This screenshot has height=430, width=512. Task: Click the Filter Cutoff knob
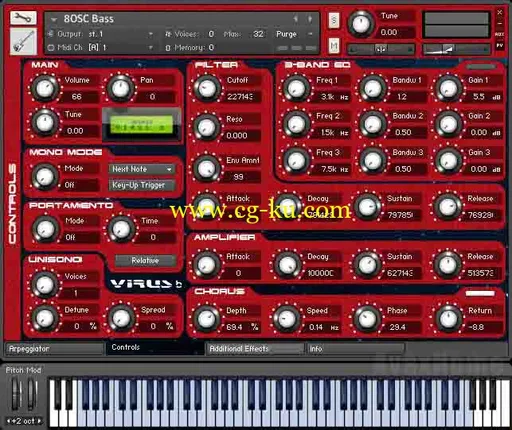207,88
